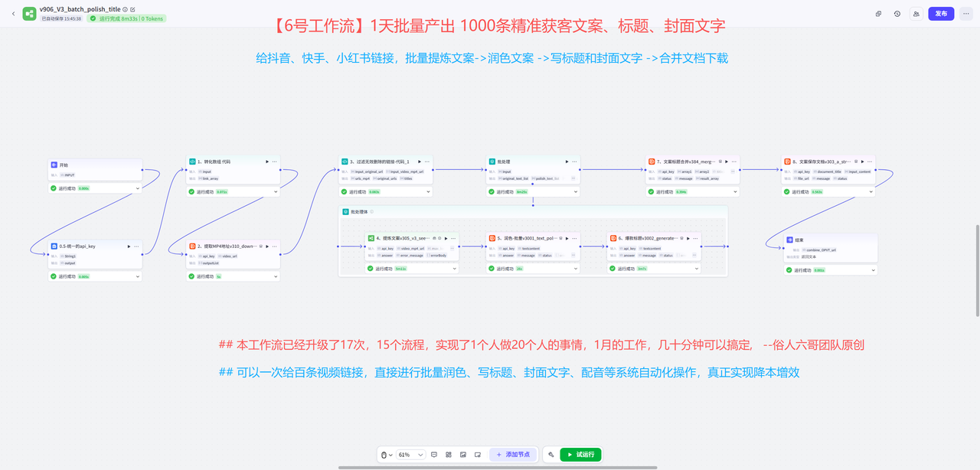Open more menu on 0.5-统一的api_key node

pyautogui.click(x=136, y=246)
